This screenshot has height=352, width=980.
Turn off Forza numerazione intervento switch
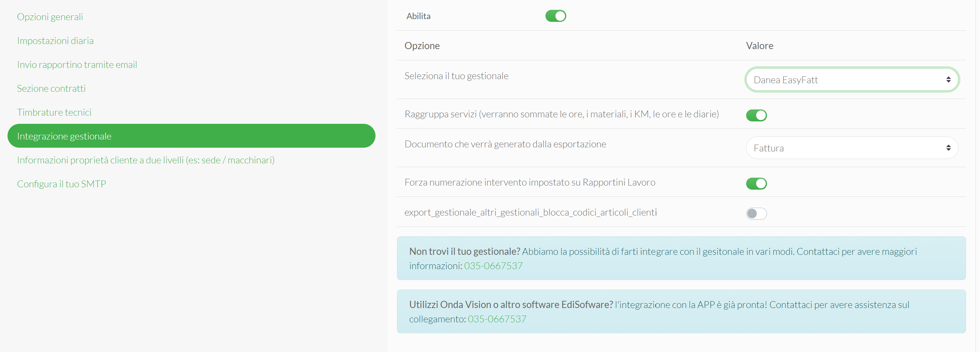(756, 184)
